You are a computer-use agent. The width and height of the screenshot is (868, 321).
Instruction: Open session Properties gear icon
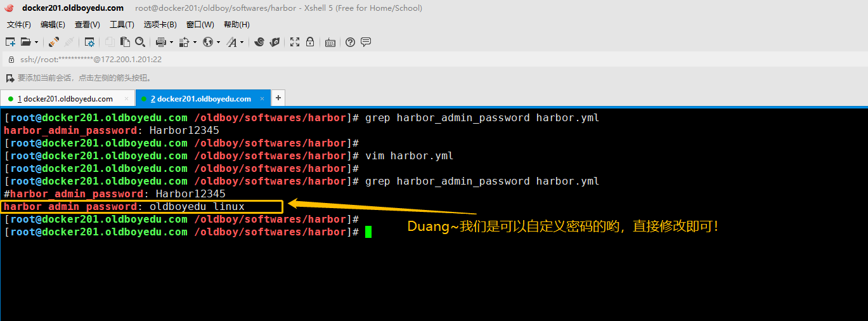click(x=89, y=42)
